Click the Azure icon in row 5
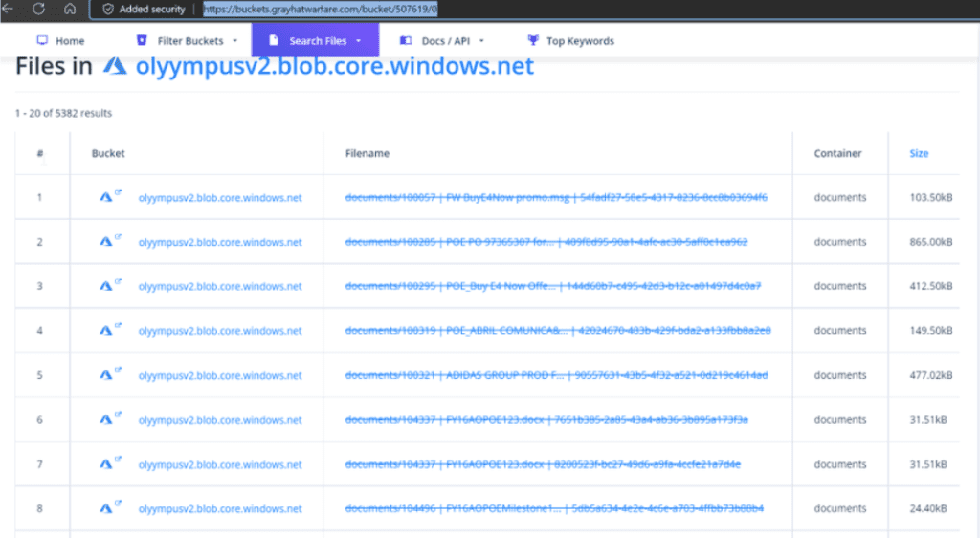 pyautogui.click(x=105, y=375)
